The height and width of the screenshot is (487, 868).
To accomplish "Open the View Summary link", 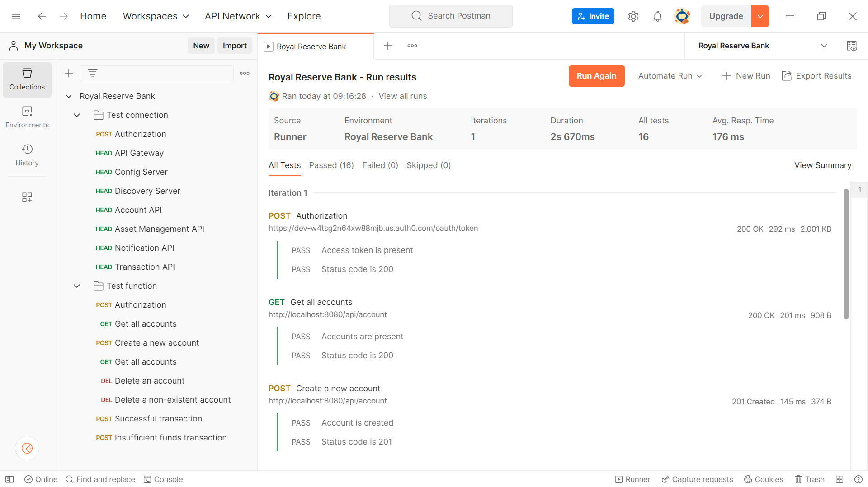I will (823, 165).
